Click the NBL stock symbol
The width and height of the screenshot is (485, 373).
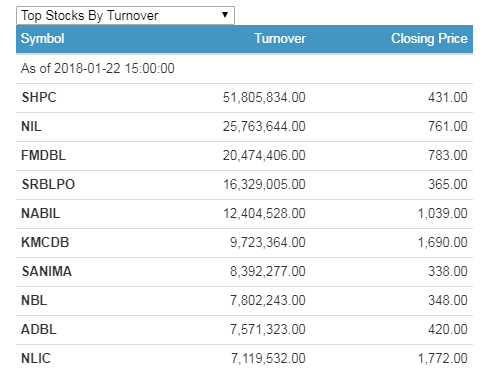34,300
